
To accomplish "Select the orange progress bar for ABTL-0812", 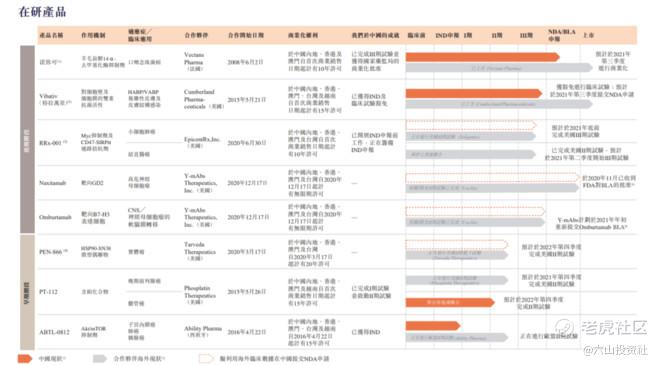I will (433, 325).
